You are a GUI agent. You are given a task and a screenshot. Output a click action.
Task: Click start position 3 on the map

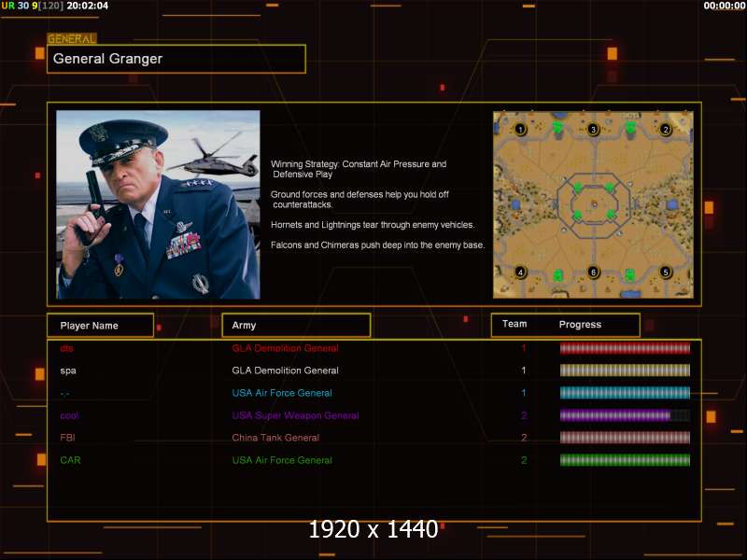(x=593, y=129)
